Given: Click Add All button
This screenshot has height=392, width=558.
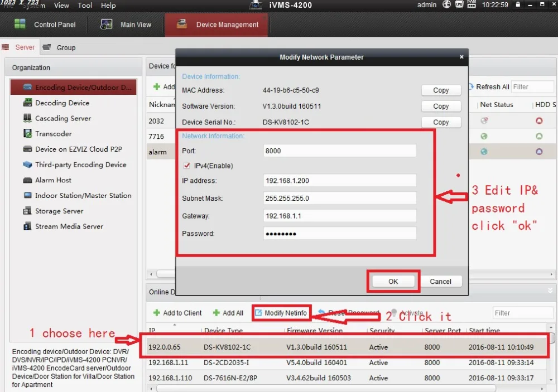Looking at the screenshot, I should (x=228, y=313).
